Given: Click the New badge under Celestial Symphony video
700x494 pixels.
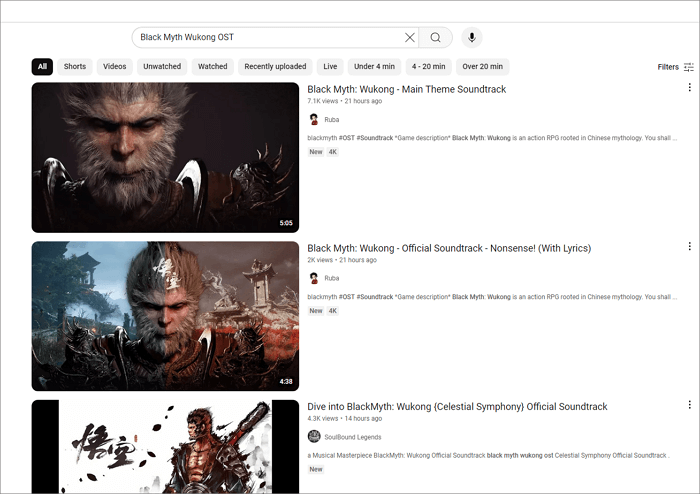Looking at the screenshot, I should pyautogui.click(x=316, y=469).
